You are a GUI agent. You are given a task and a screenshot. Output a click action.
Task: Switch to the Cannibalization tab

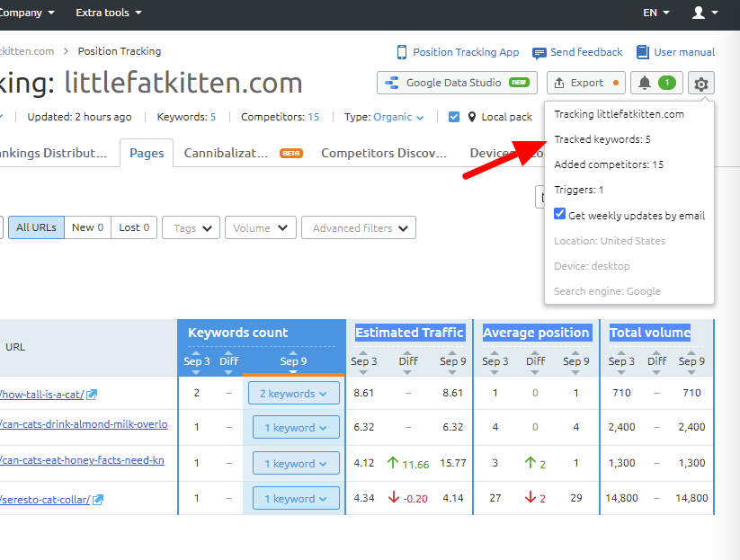click(243, 153)
